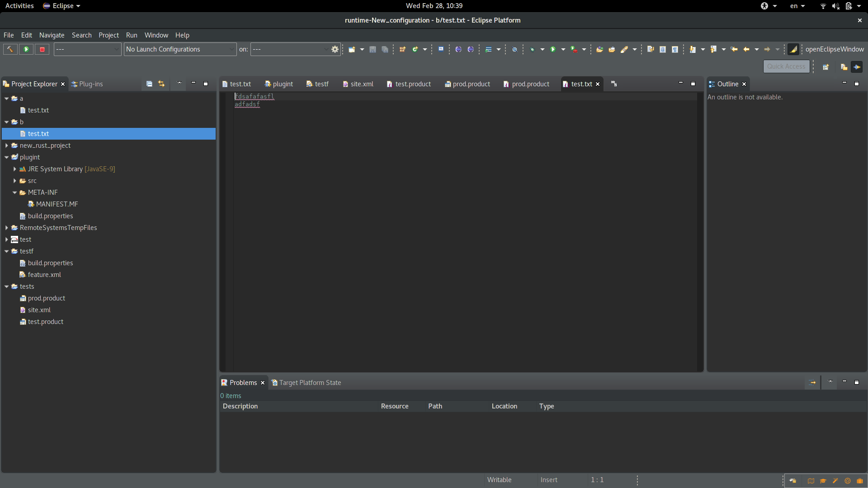The image size is (868, 488).
Task: Open the en keyboard layout menu
Action: click(x=797, y=6)
